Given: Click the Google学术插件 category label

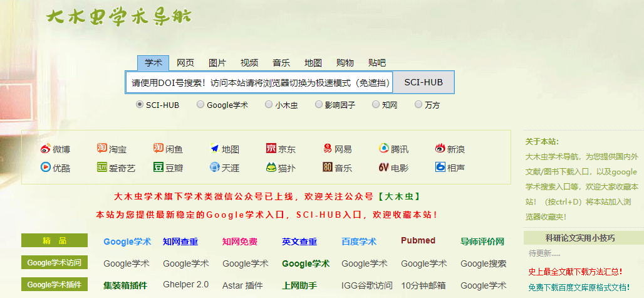Looking at the screenshot, I should [55, 284].
